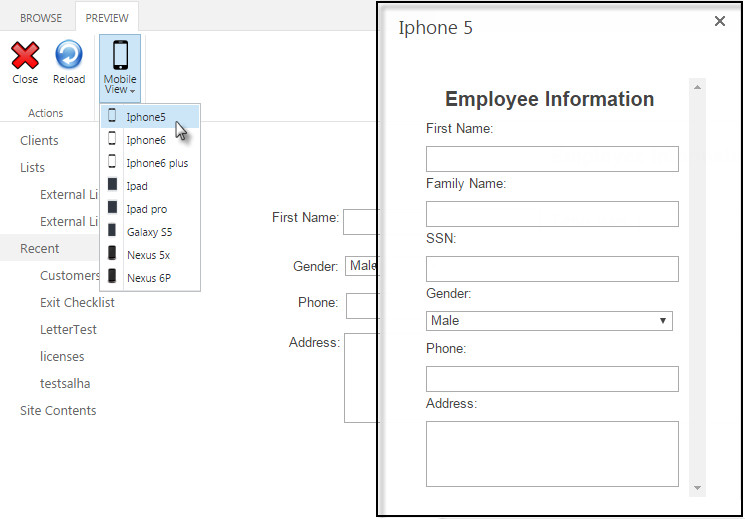Open the Recent navigation heading
This screenshot has height=519, width=745.
39,249
